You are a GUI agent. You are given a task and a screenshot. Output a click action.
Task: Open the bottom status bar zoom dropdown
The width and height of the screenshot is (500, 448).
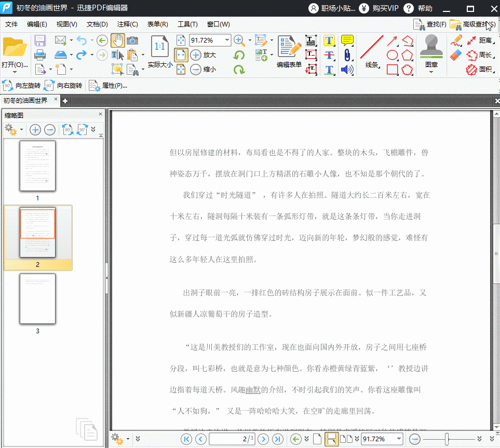point(399,439)
